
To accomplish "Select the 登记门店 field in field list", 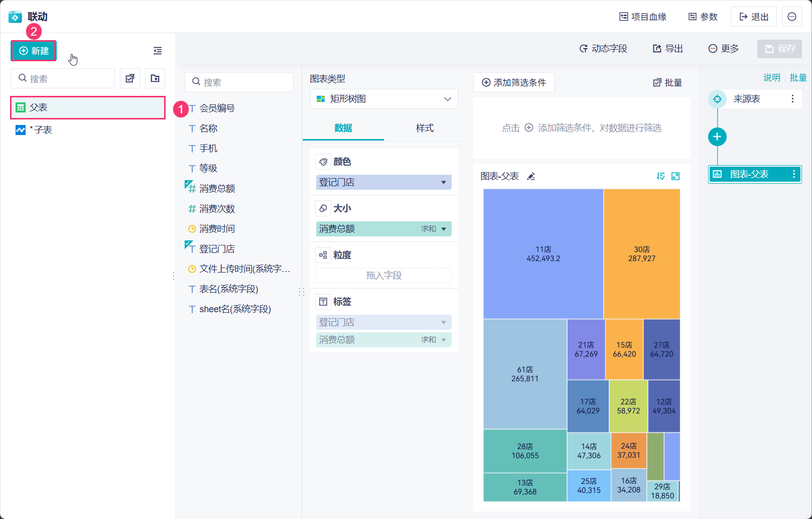I will 217,248.
